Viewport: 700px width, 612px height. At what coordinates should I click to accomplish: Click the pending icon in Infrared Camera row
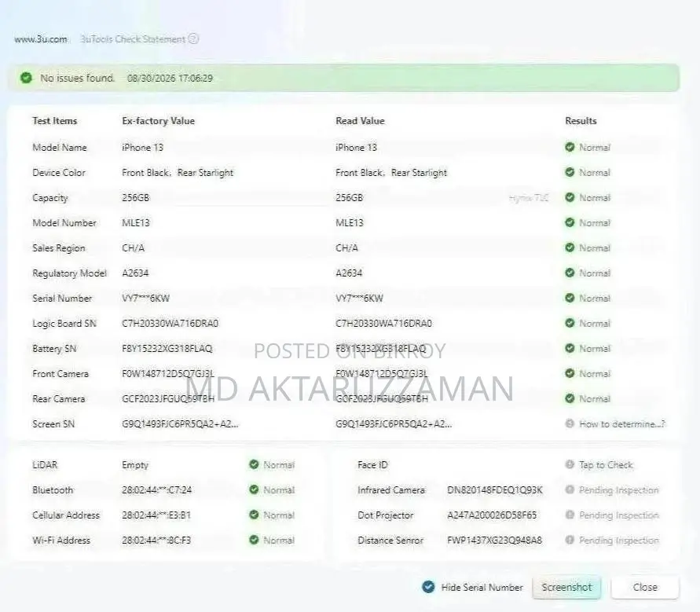[x=570, y=489]
